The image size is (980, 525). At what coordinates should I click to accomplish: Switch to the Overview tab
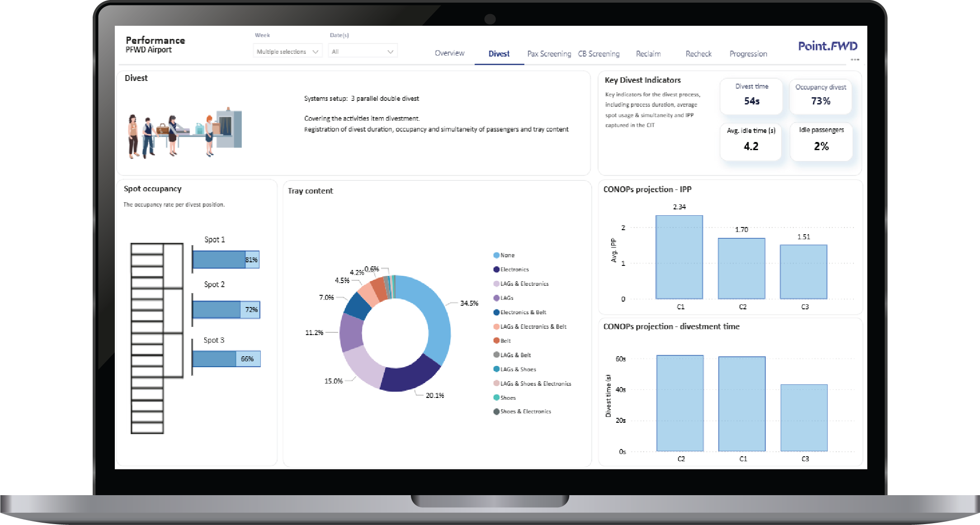point(449,53)
